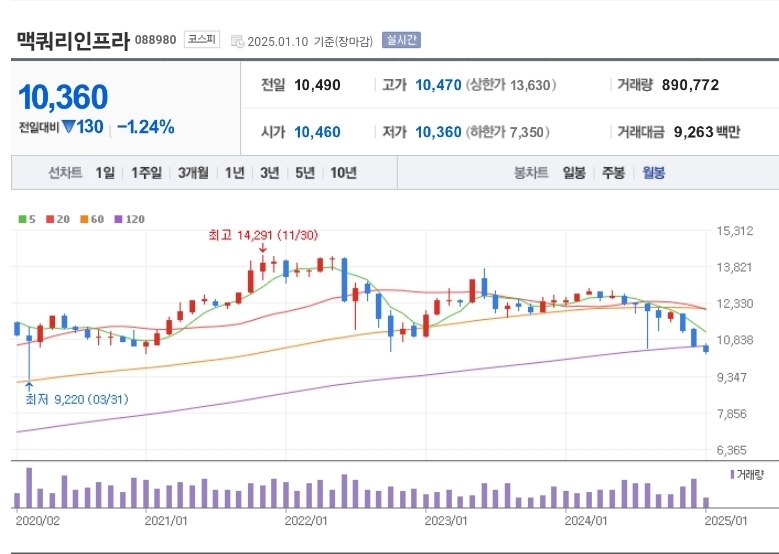Click the 2025/01 date axis label
This screenshot has width=779, height=554.
(726, 521)
